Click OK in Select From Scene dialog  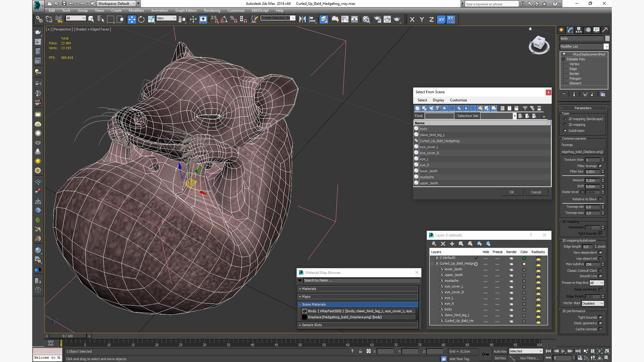pyautogui.click(x=512, y=192)
